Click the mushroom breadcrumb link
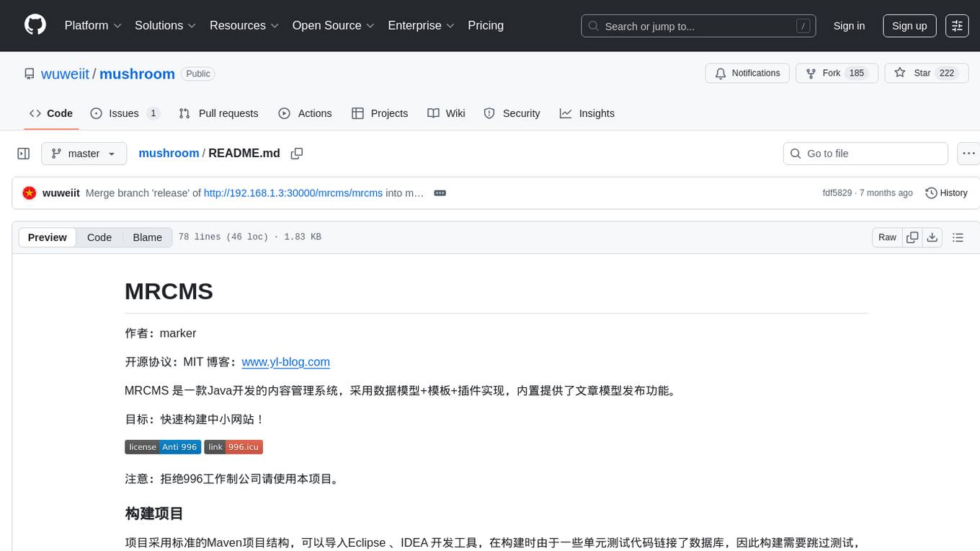The height and width of the screenshot is (551, 980). click(x=169, y=153)
